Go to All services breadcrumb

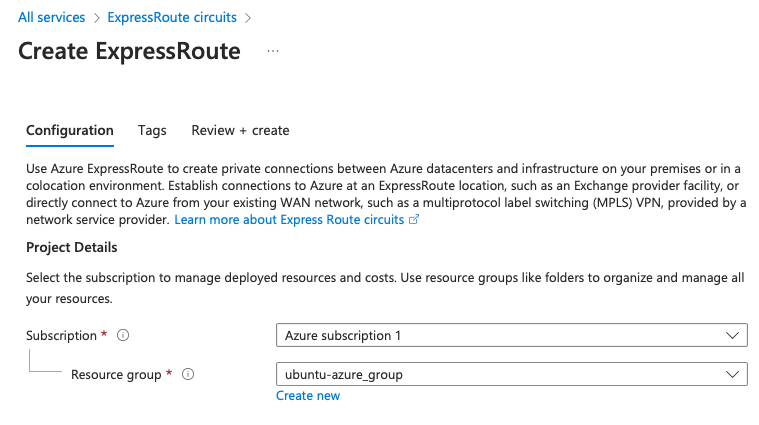pos(51,17)
